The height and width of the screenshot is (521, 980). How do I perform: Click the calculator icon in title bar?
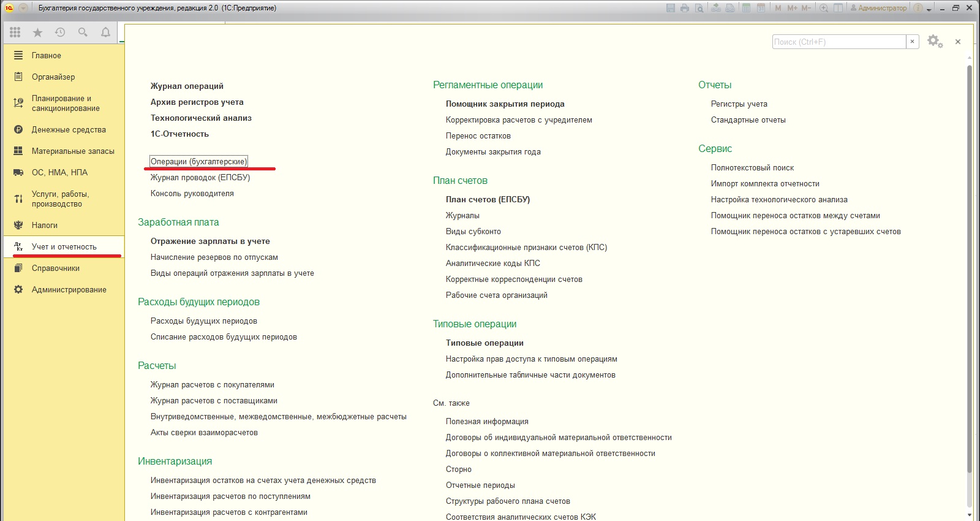[x=746, y=8]
